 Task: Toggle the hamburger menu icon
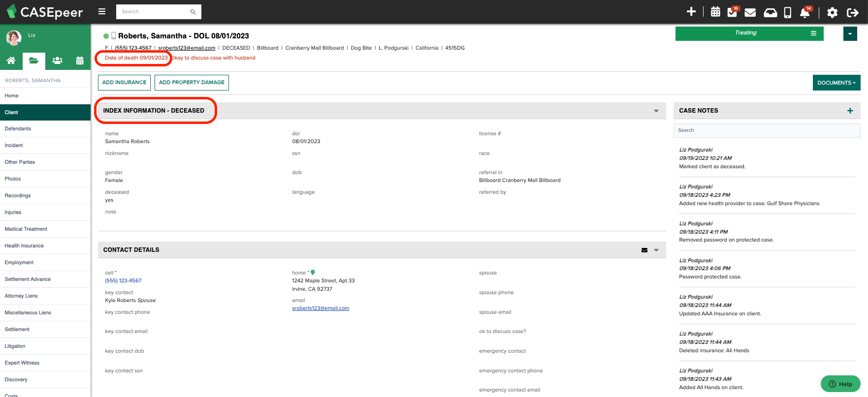coord(102,12)
